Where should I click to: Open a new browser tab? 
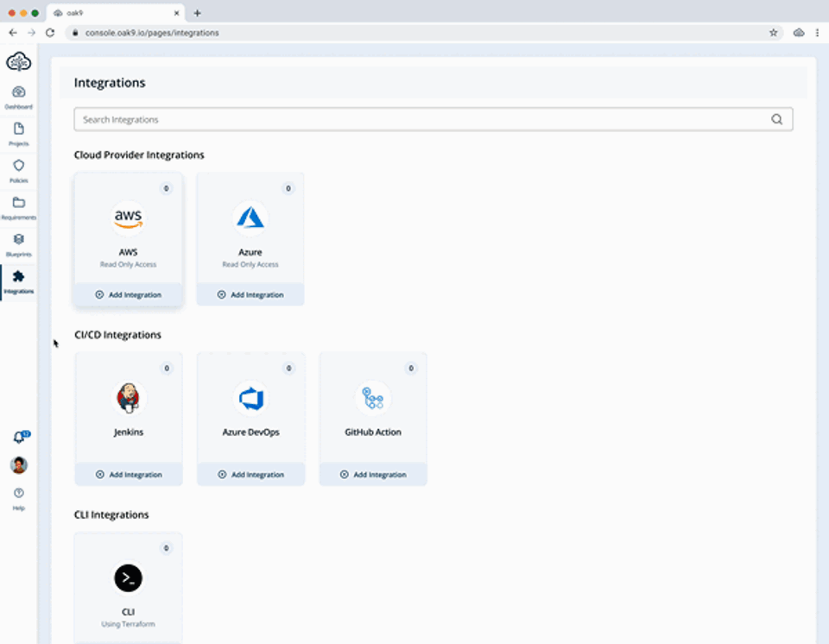pyautogui.click(x=197, y=13)
